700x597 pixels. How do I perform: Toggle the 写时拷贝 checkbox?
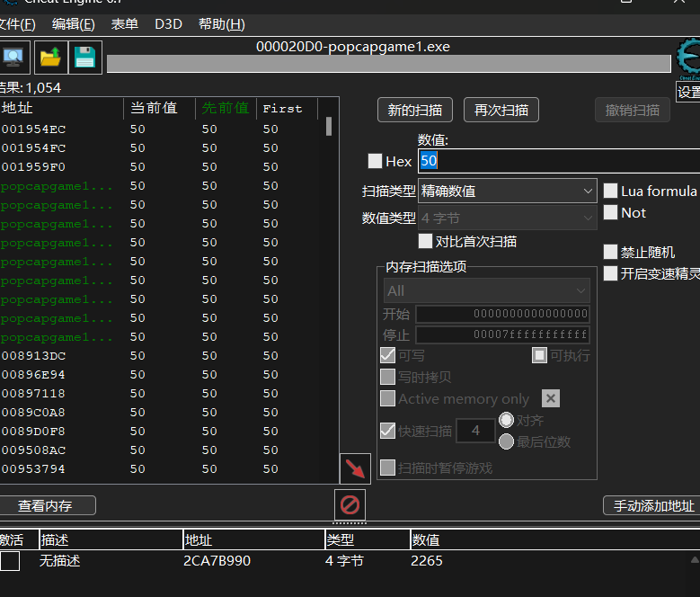coord(387,377)
